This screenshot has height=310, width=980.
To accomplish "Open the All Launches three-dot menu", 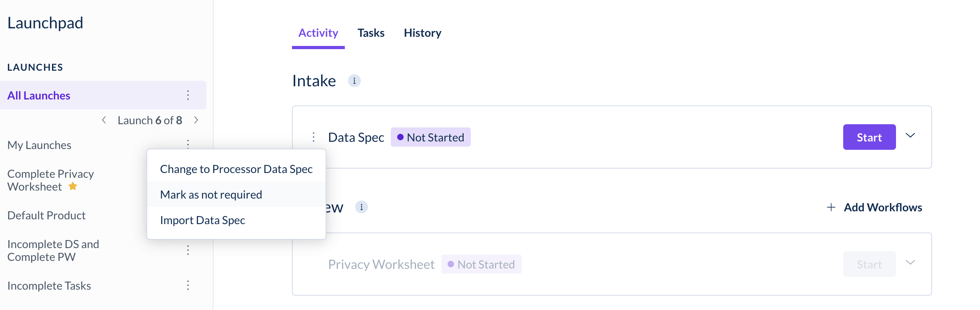I will (188, 95).
